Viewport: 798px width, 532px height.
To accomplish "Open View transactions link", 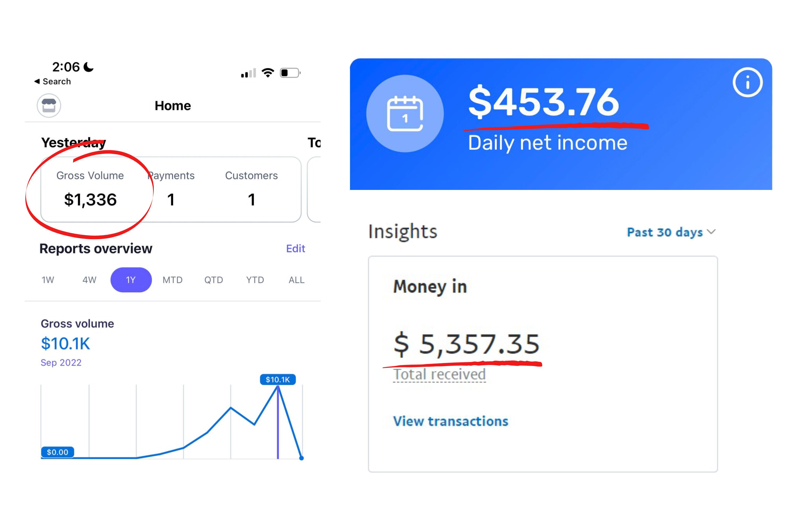I will coord(451,421).
